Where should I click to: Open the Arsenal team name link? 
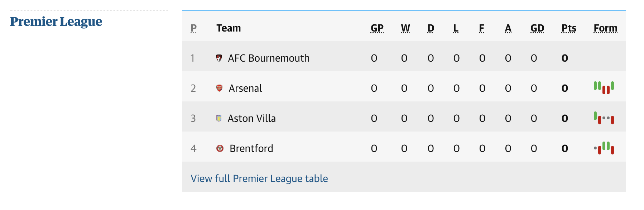pyautogui.click(x=245, y=88)
